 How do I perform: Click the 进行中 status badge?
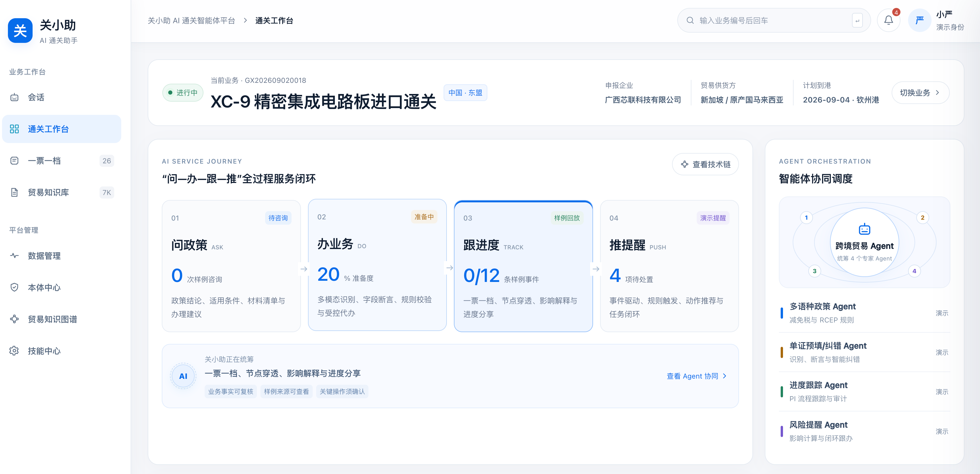(183, 93)
